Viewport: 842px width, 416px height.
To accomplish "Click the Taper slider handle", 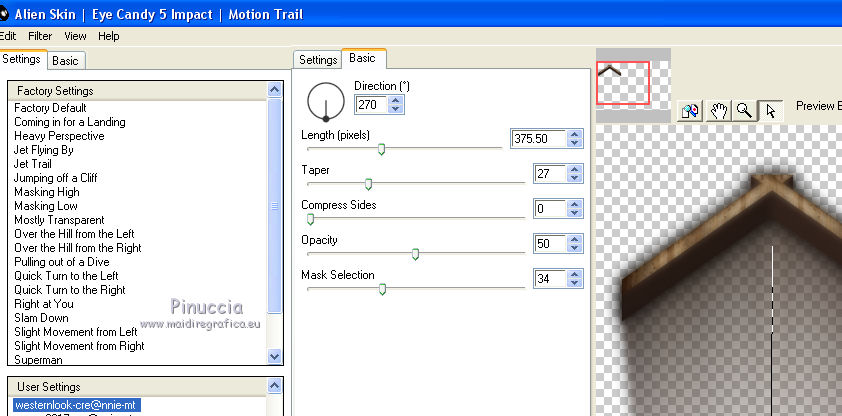I will click(x=368, y=184).
